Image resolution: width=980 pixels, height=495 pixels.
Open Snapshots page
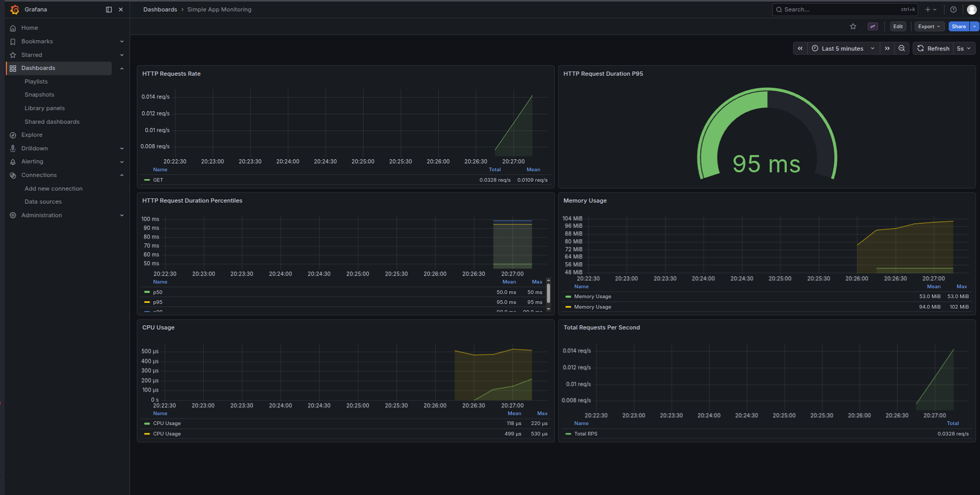coord(39,95)
